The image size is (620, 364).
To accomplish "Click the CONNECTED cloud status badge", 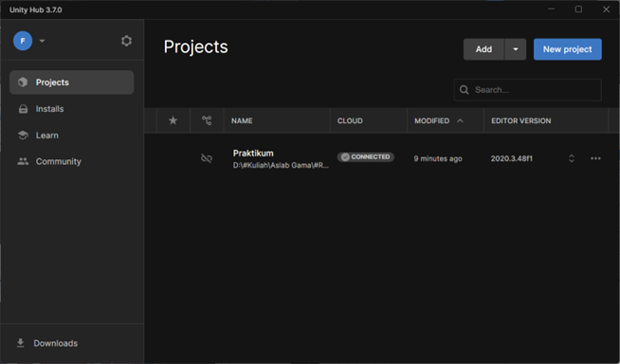I will point(366,157).
